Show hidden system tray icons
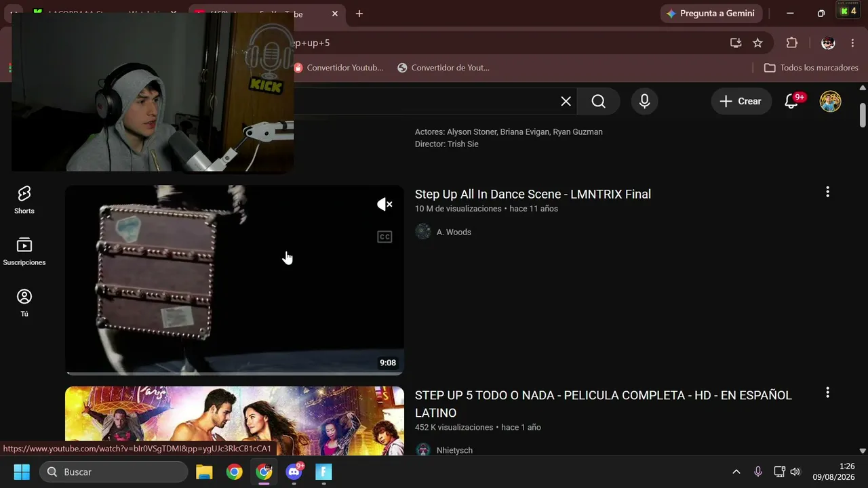868x488 pixels. tap(736, 472)
